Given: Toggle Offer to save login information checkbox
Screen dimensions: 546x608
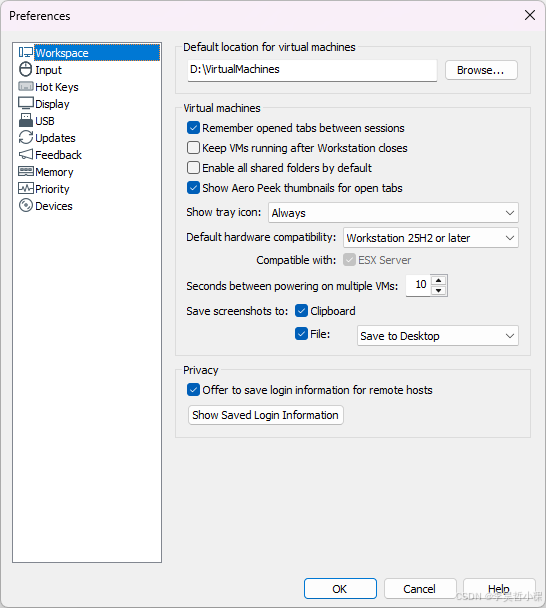Looking at the screenshot, I should [x=193, y=390].
